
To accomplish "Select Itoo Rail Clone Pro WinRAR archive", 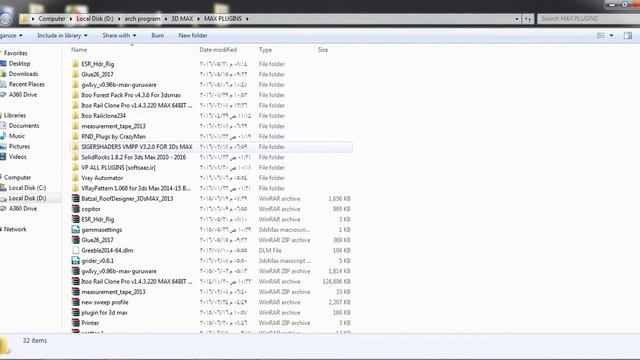I will pos(211,282).
